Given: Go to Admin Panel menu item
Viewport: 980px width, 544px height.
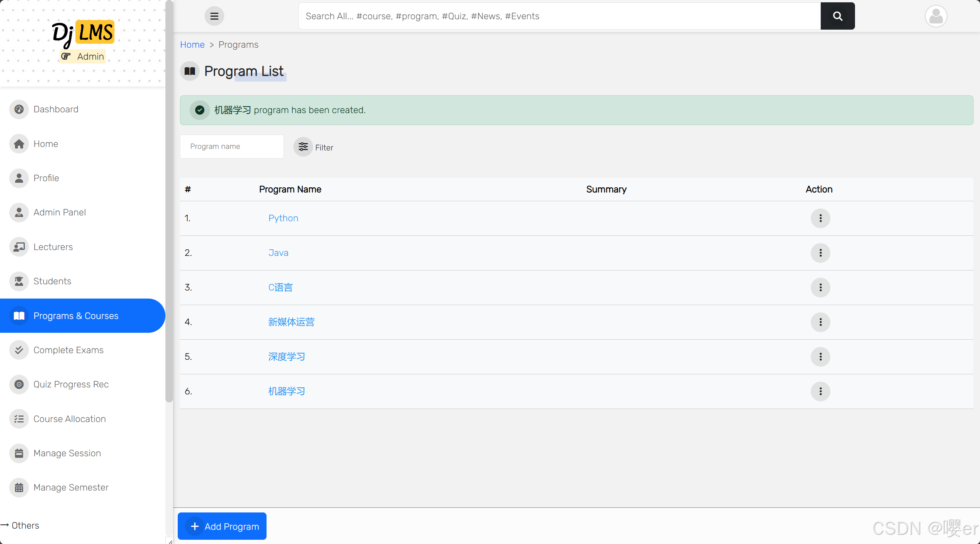Looking at the screenshot, I should (60, 212).
